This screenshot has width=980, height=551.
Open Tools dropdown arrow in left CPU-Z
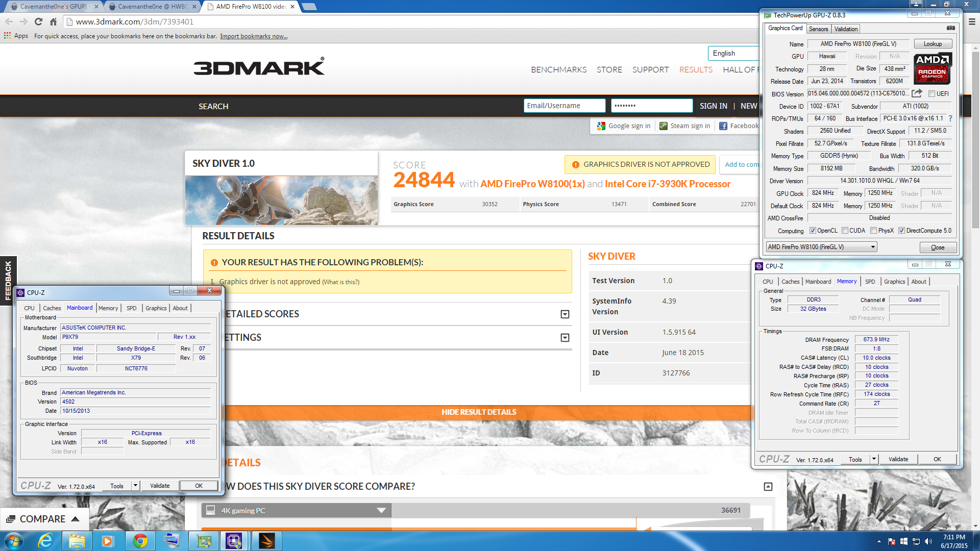pyautogui.click(x=135, y=486)
